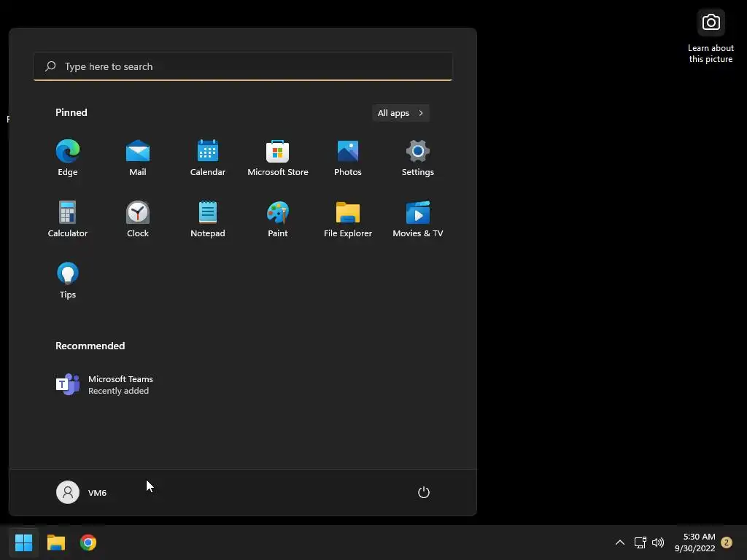Screen dimensions: 747x560
Task: Launch the Paint app
Action: click(278, 219)
